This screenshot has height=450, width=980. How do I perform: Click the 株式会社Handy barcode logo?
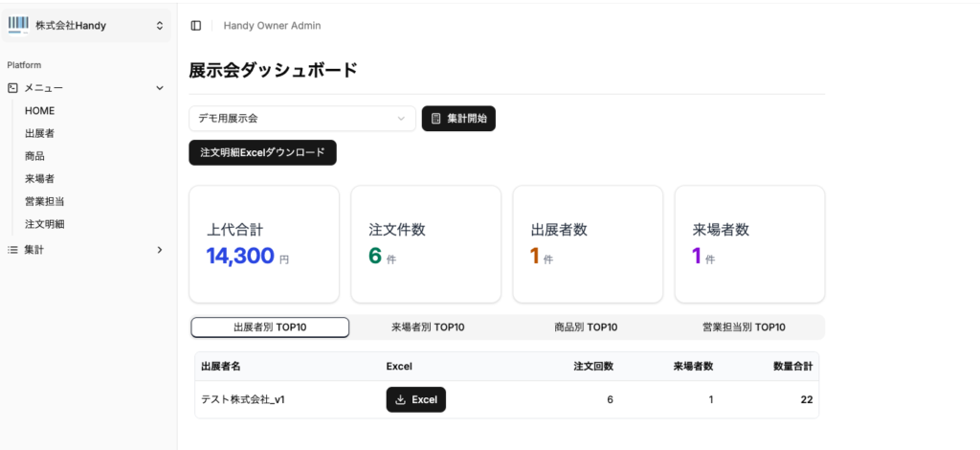point(18,25)
